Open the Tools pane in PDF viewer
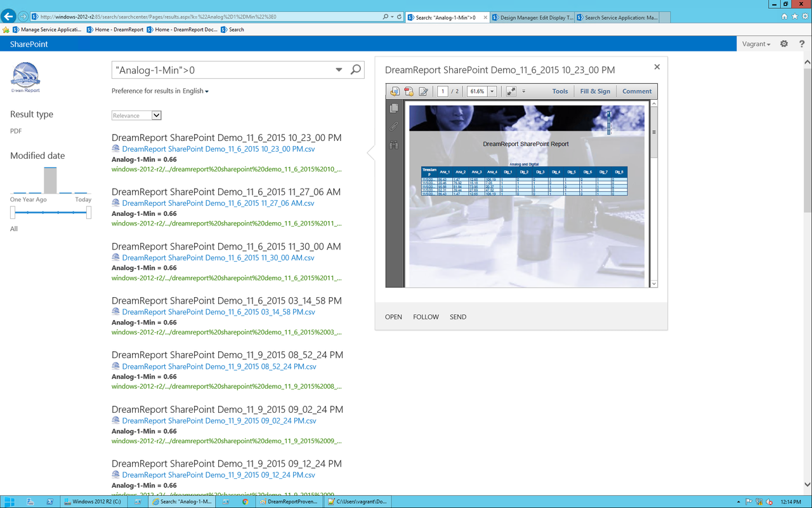This screenshot has height=508, width=812. (x=560, y=91)
